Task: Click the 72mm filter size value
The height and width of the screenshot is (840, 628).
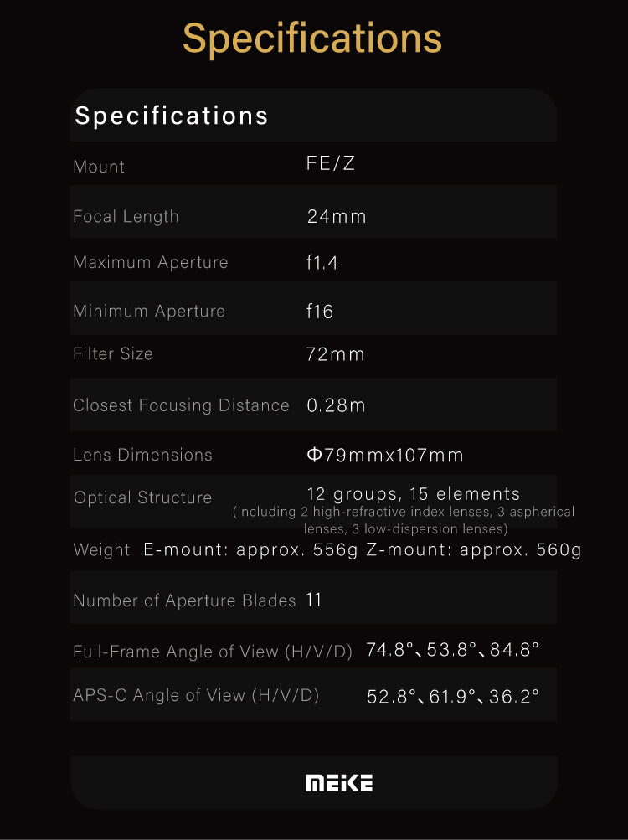Action: [x=336, y=354]
